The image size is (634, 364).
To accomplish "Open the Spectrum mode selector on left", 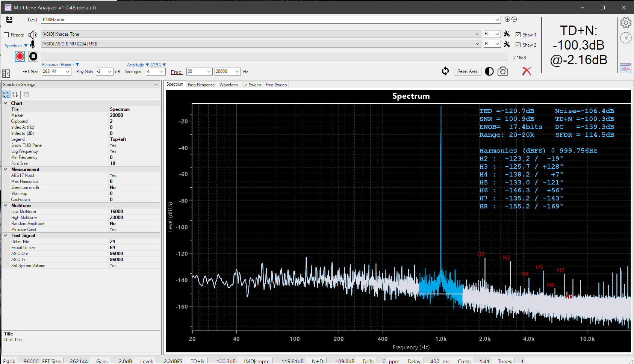I will pos(16,46).
